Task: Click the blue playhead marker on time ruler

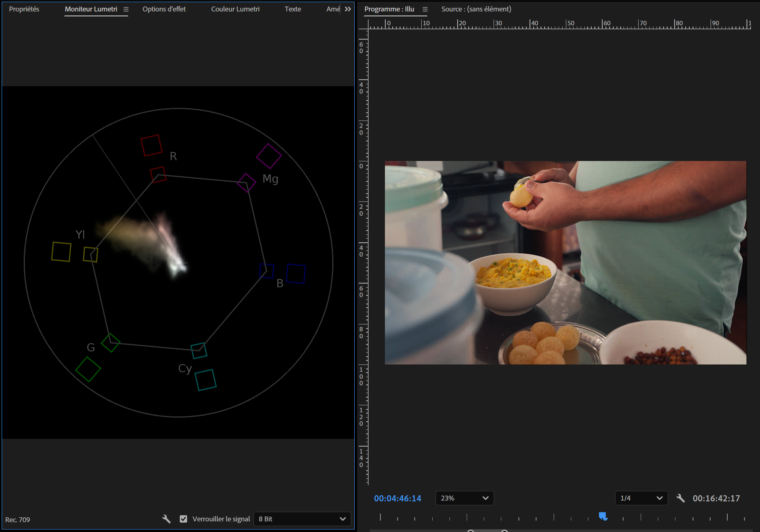Action: pyautogui.click(x=603, y=516)
